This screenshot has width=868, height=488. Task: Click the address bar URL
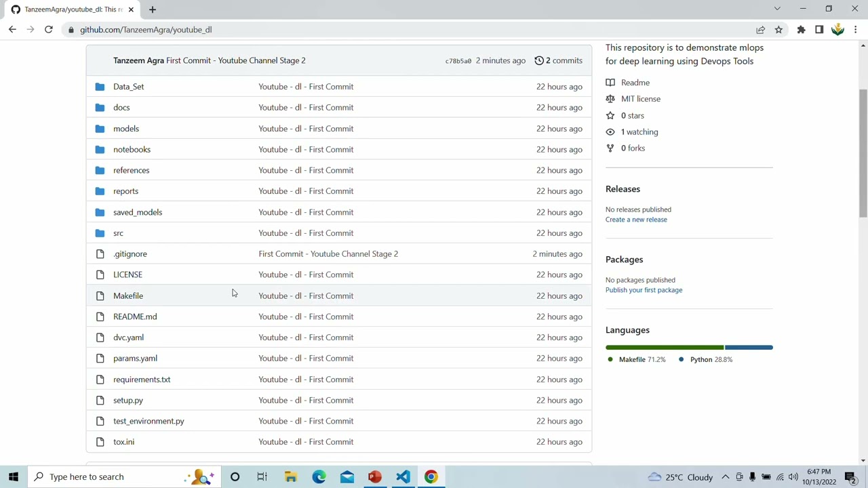click(146, 30)
